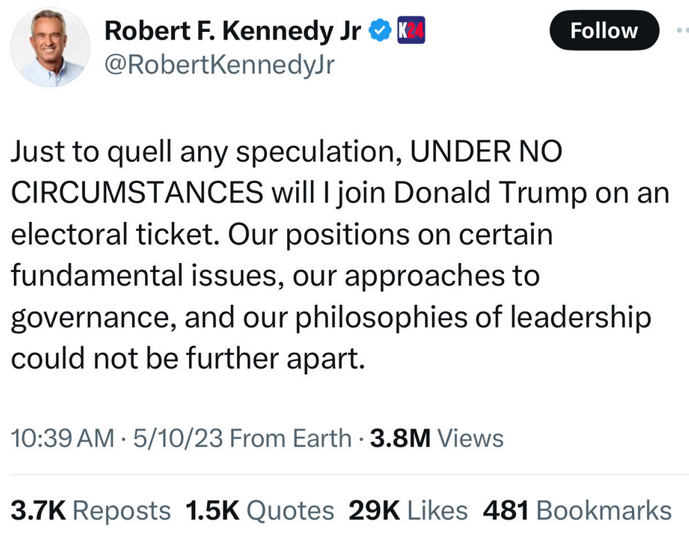Click the @RobertKennedyJr handle
689x541 pixels.
click(219, 66)
